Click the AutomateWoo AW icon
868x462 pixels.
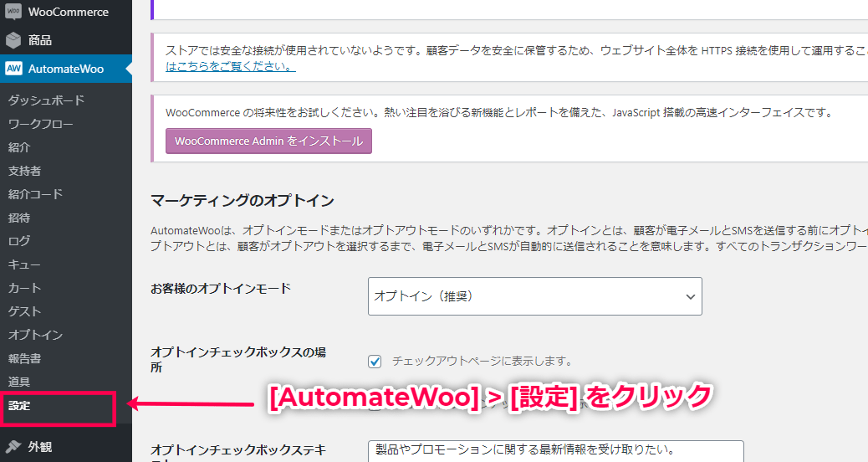pos(13,69)
